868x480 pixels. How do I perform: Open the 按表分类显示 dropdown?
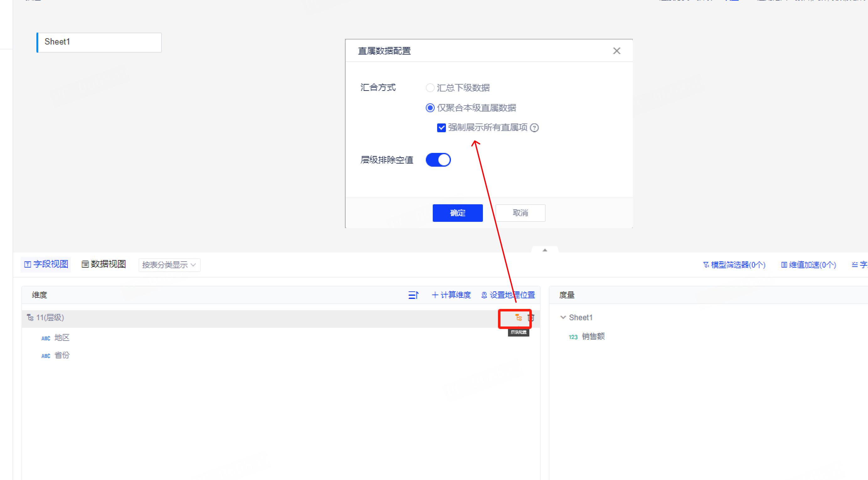point(169,265)
